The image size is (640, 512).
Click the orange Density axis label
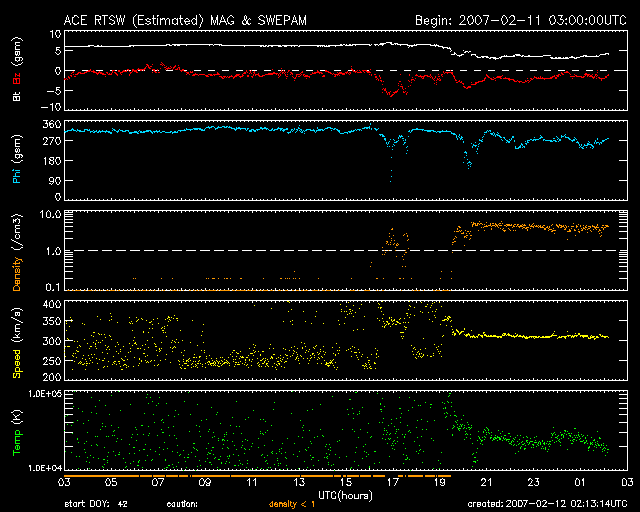coord(17,257)
